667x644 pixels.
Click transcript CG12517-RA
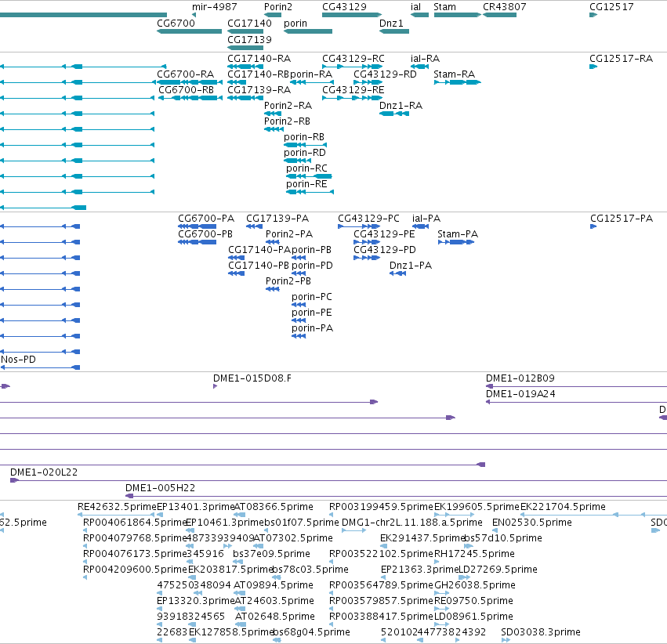point(593,67)
